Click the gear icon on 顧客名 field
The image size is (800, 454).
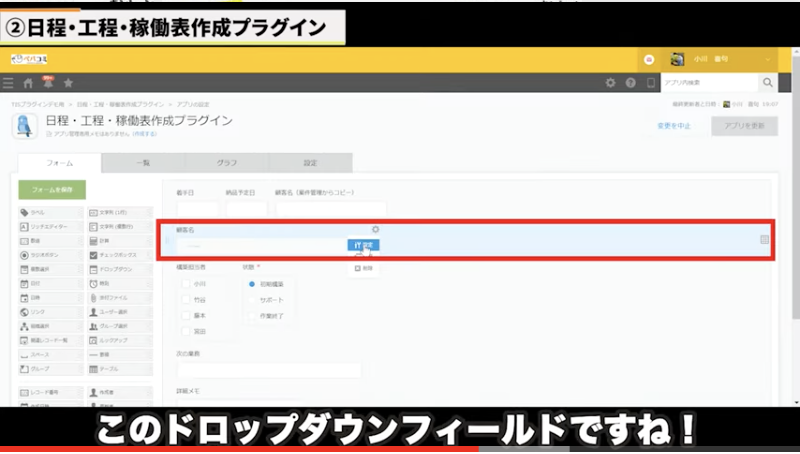tap(375, 230)
